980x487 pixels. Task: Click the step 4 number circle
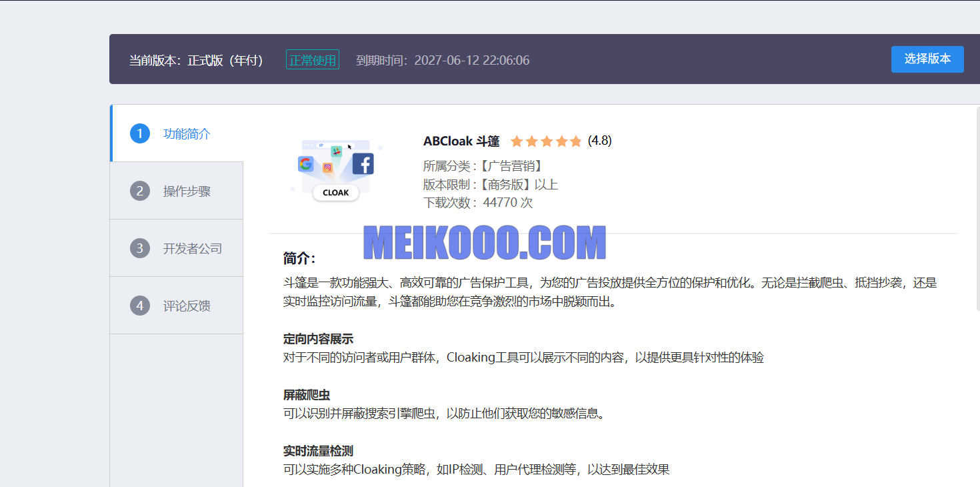point(140,306)
